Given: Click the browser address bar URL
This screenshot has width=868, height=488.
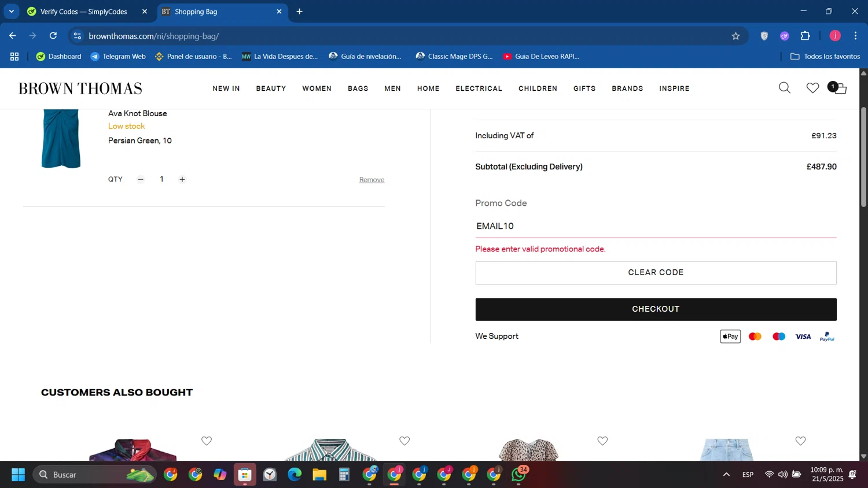Looking at the screenshot, I should (x=153, y=36).
